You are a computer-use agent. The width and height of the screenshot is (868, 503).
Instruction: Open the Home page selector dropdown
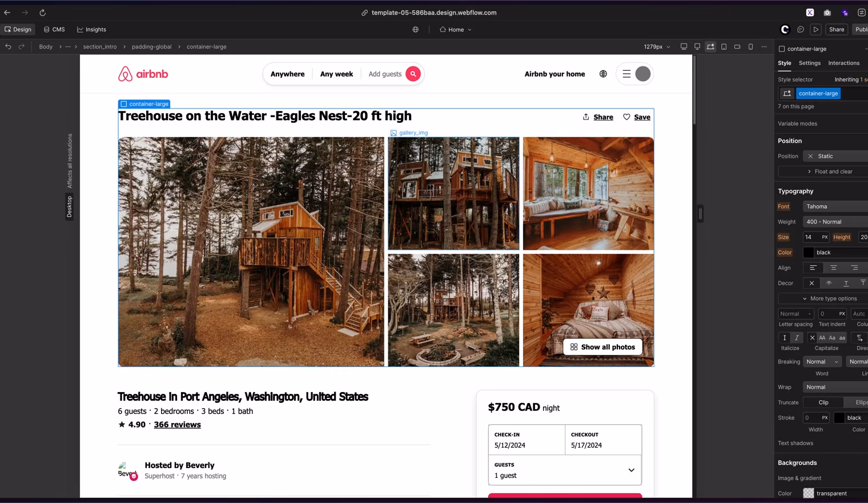456,30
